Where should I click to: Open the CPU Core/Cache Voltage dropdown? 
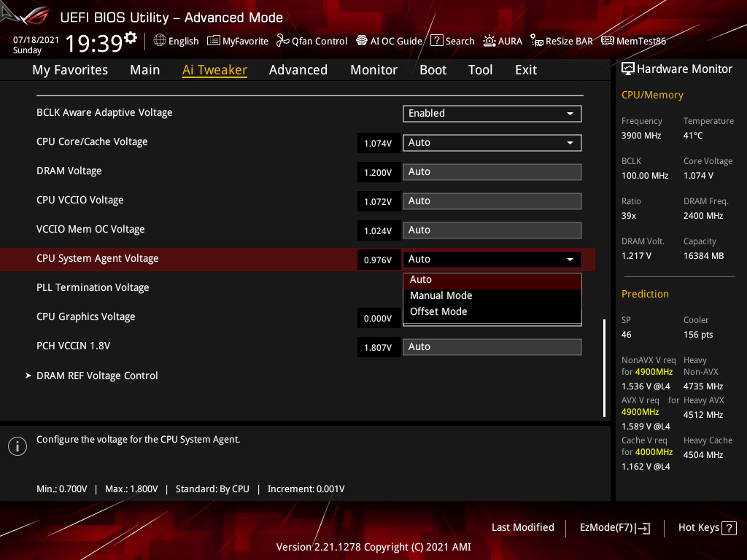pos(492,143)
